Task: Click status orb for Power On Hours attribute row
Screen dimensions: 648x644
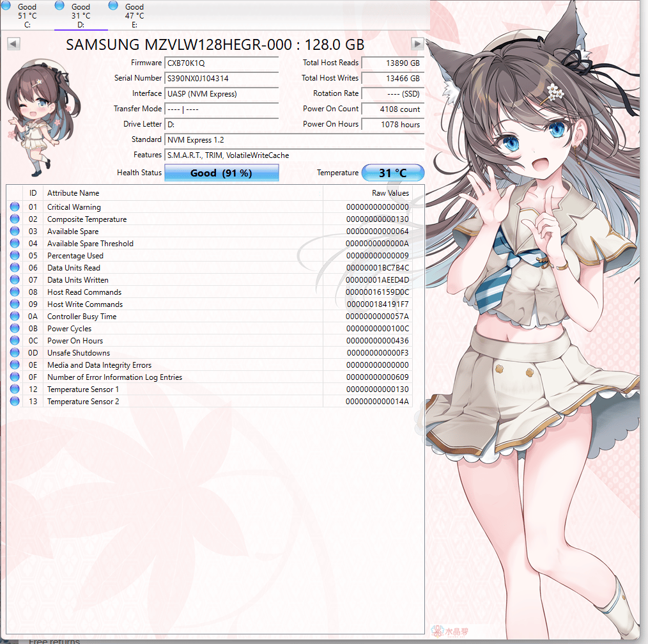Action: pyautogui.click(x=15, y=340)
